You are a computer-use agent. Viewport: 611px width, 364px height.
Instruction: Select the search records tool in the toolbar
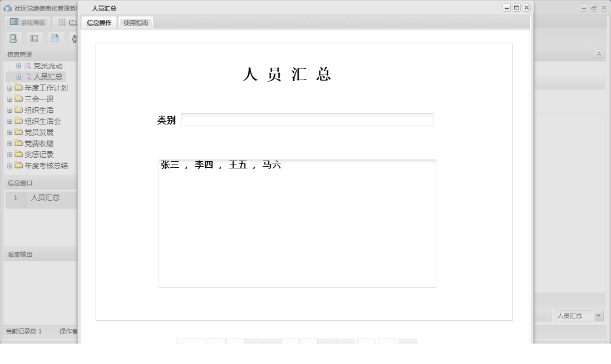pyautogui.click(x=13, y=38)
